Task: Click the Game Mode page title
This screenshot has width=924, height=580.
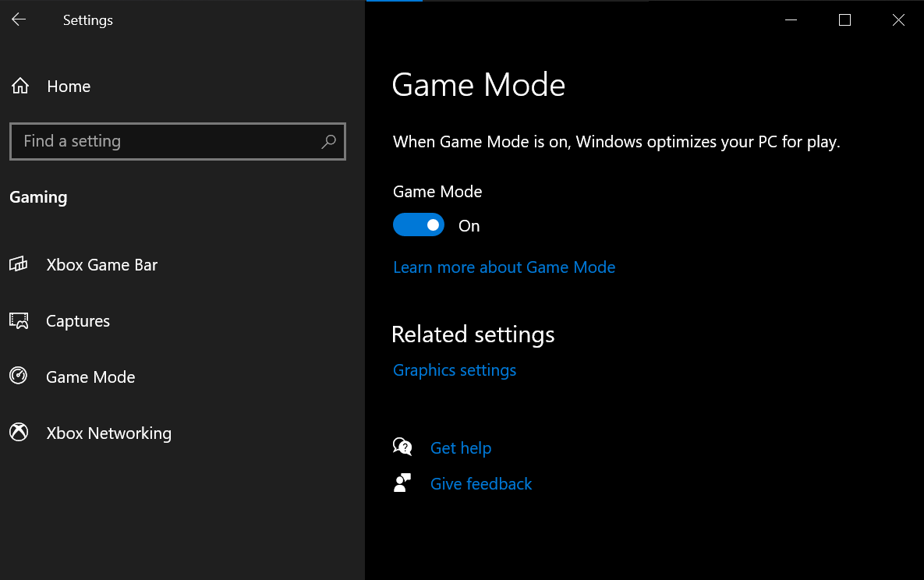Action: click(x=479, y=85)
